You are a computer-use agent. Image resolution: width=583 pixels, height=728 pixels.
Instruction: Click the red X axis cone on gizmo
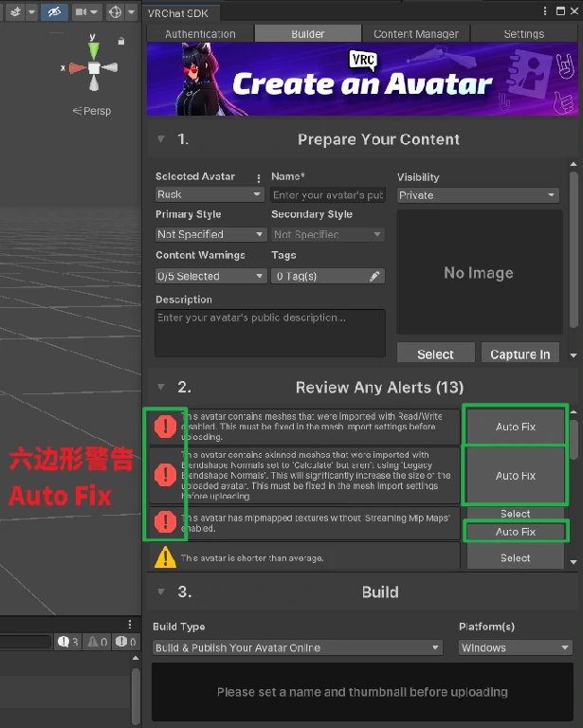click(x=75, y=68)
